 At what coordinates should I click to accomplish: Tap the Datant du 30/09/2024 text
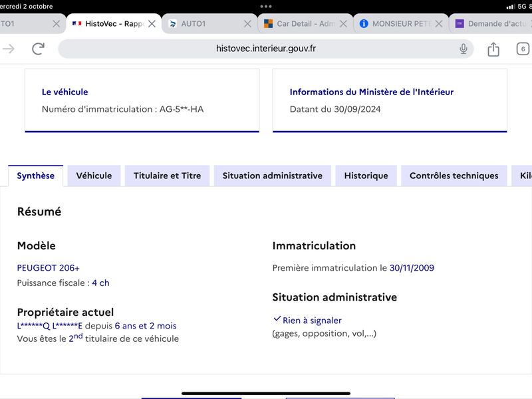point(335,109)
